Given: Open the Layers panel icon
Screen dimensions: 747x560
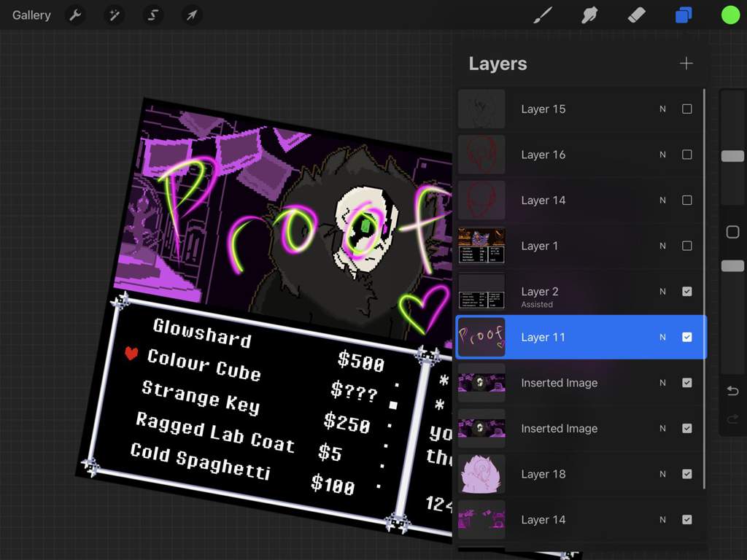Looking at the screenshot, I should click(683, 15).
